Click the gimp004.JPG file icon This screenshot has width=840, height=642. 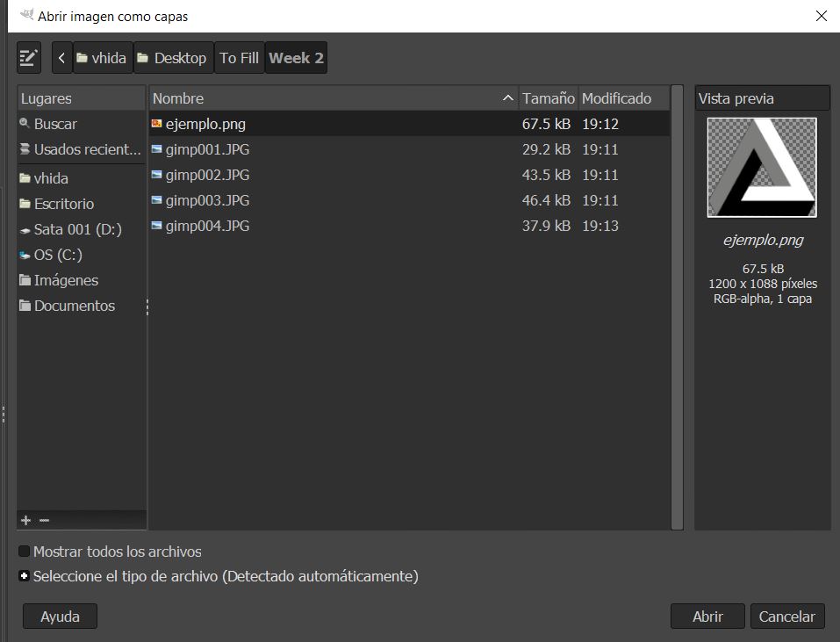(156, 226)
